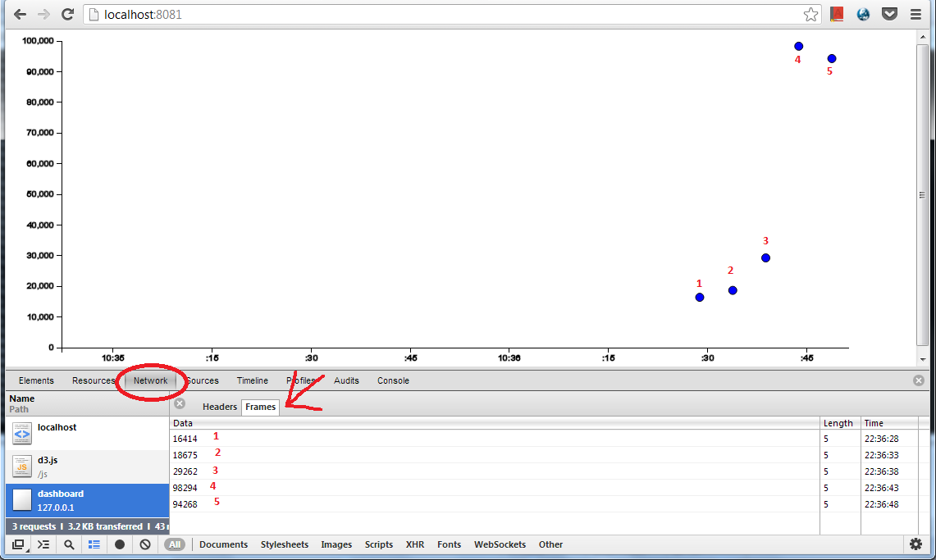Open the Audits tab
The width and height of the screenshot is (936, 560).
[346, 380]
